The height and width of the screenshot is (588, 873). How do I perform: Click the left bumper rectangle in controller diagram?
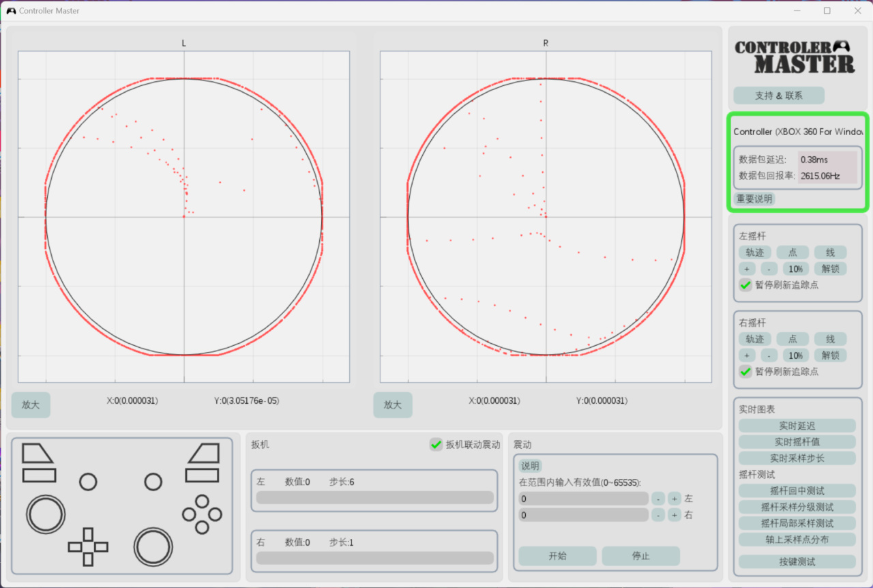click(39, 475)
